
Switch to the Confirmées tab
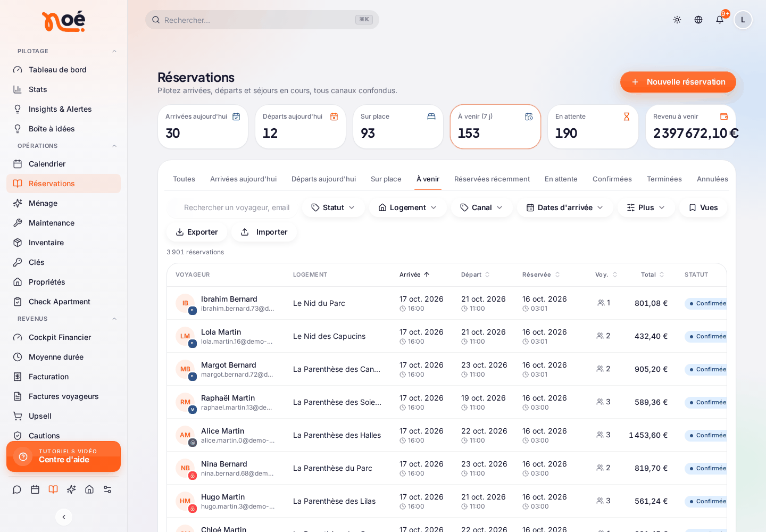point(612,179)
